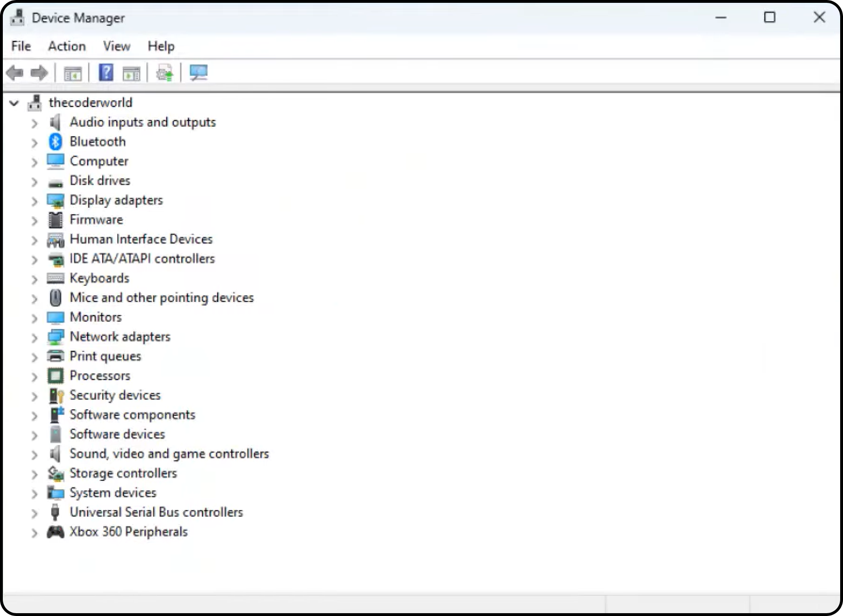This screenshot has width=843, height=616.
Task: Select the "Software devices" row text
Action: (117, 434)
